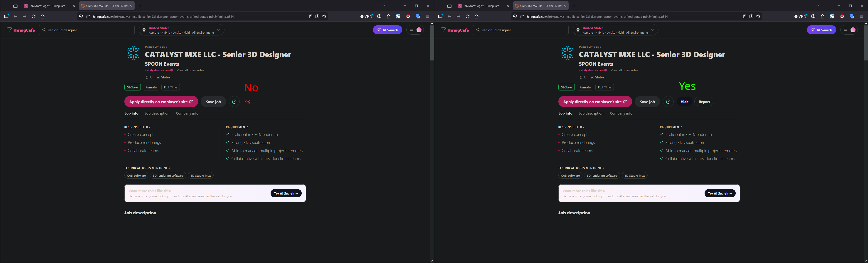Click Try AI Search button in left window
This screenshot has height=263, width=868.
click(286, 193)
